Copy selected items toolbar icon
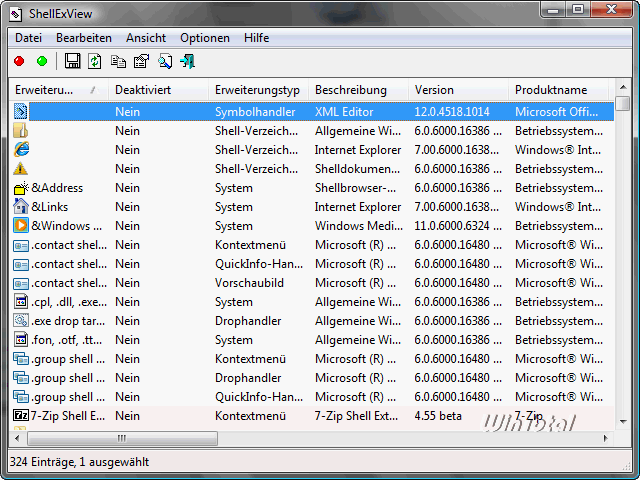The image size is (640, 480). coord(118,61)
